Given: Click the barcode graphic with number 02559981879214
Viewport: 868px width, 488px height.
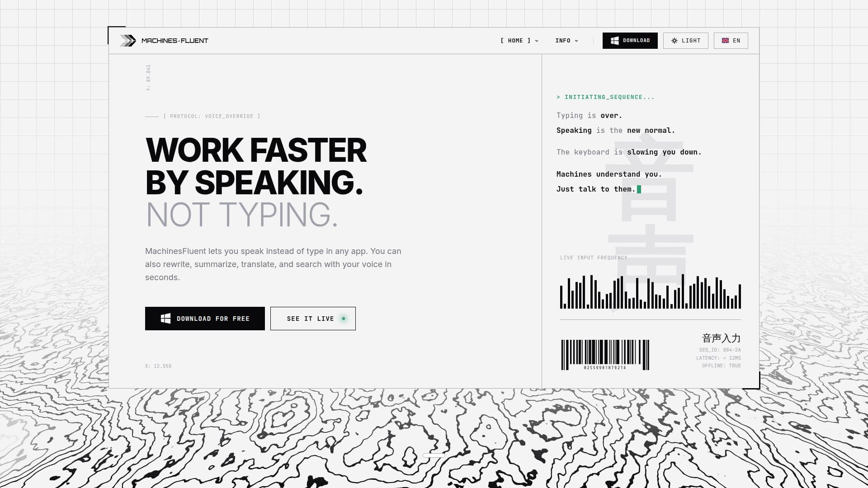Looking at the screenshot, I should 605,355.
